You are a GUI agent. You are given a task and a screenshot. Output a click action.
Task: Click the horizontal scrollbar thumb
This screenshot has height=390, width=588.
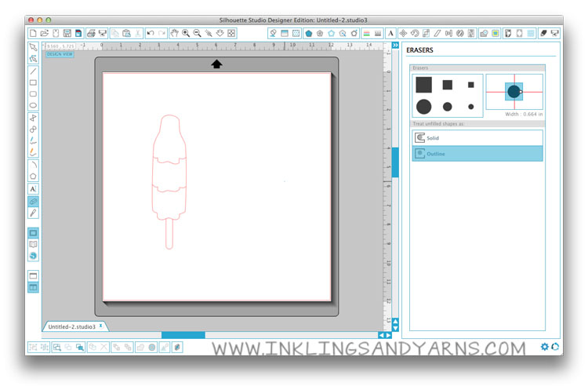tap(183, 335)
